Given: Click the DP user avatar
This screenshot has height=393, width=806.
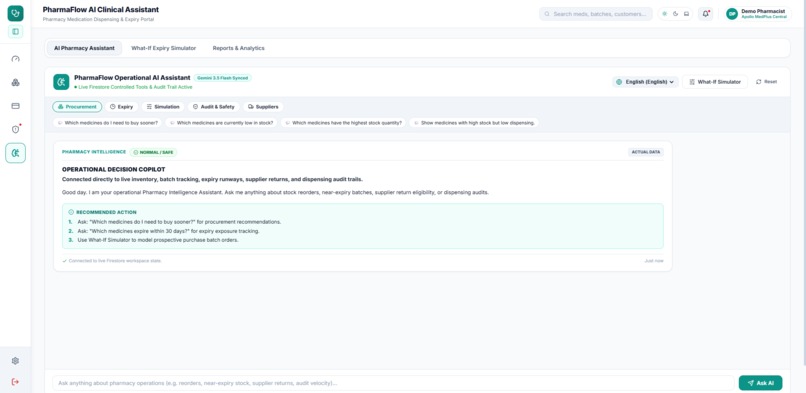Looking at the screenshot, I should coord(732,14).
